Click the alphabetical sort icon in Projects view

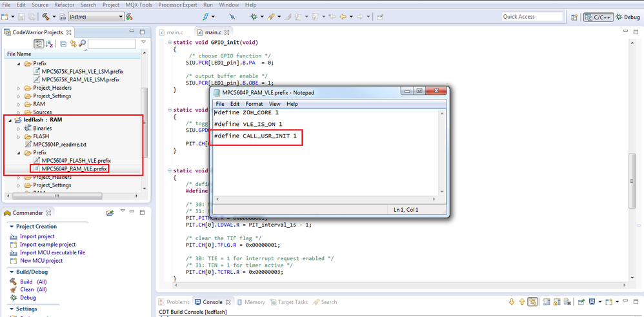pos(49,44)
